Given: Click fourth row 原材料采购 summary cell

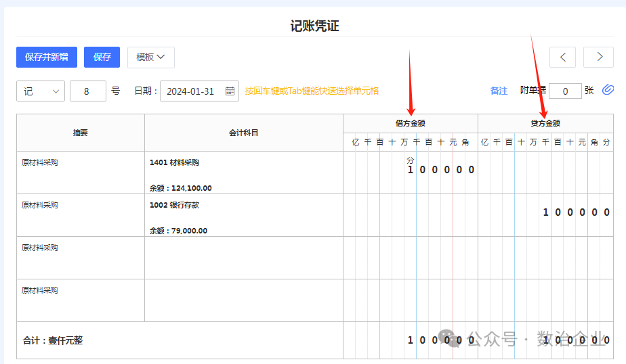Looking at the screenshot, I should pos(81,300).
